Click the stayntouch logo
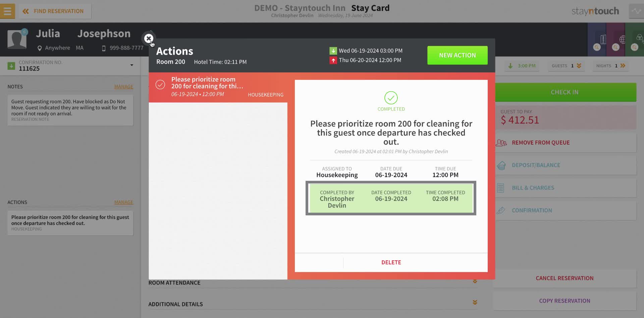The width and height of the screenshot is (644, 318). click(595, 11)
